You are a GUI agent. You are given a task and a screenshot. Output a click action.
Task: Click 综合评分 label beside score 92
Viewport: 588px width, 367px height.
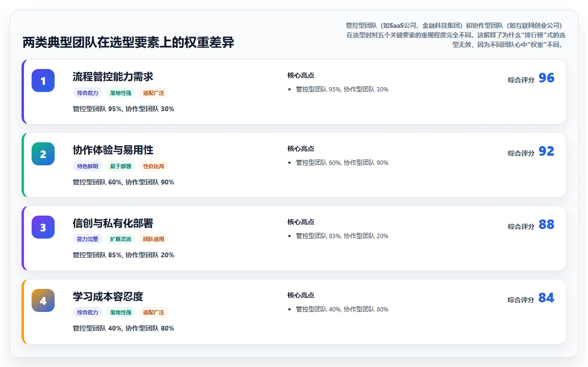click(521, 153)
